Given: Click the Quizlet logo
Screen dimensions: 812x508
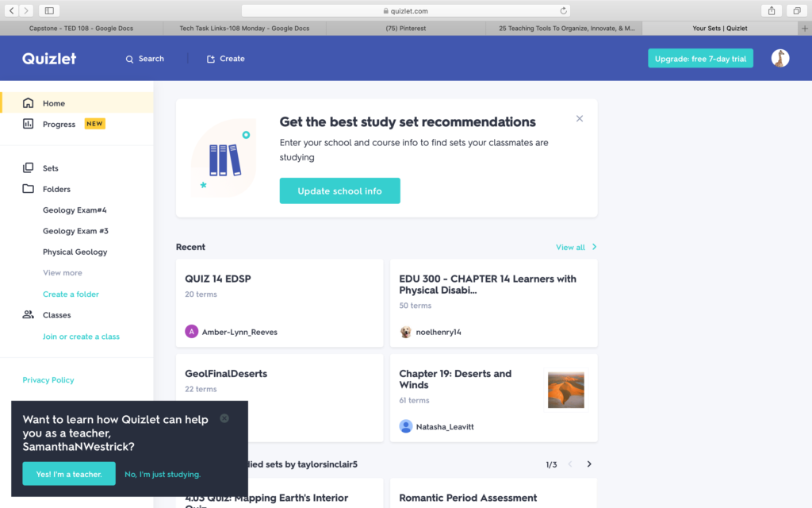Looking at the screenshot, I should coord(48,57).
